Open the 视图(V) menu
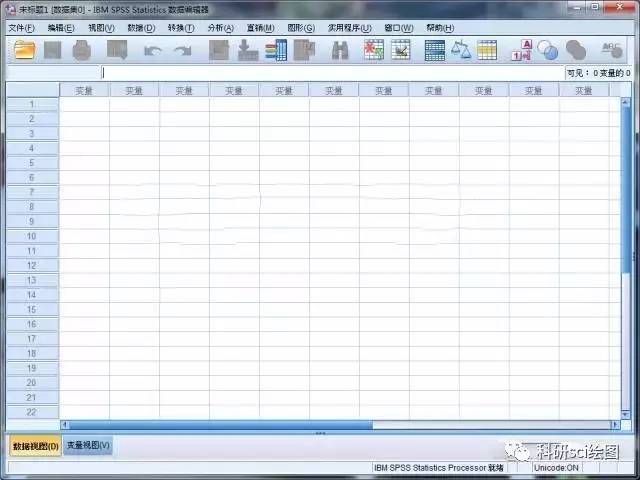640x480 pixels. coord(101,28)
